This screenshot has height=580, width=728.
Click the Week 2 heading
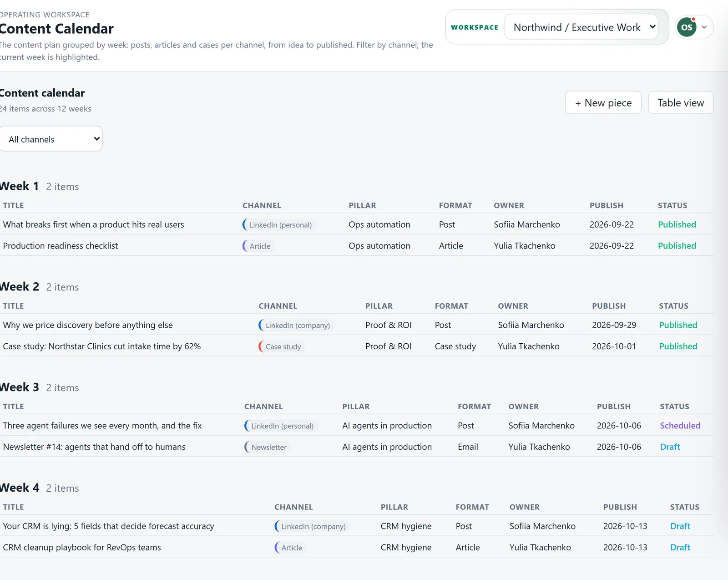pyautogui.click(x=19, y=287)
